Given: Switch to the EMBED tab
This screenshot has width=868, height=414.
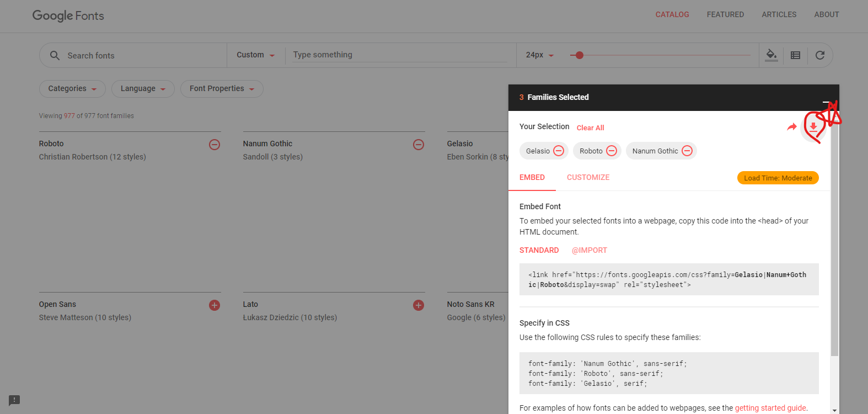Looking at the screenshot, I should [x=532, y=178].
